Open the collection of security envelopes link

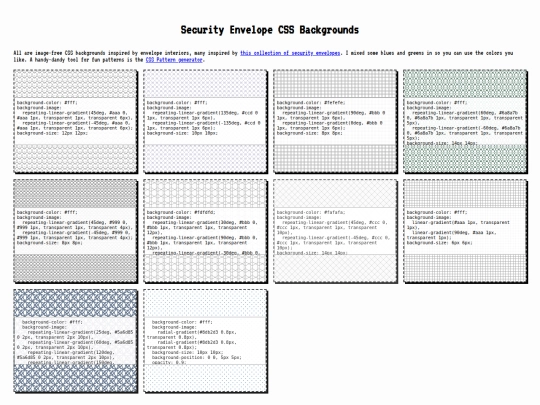[x=290, y=53]
